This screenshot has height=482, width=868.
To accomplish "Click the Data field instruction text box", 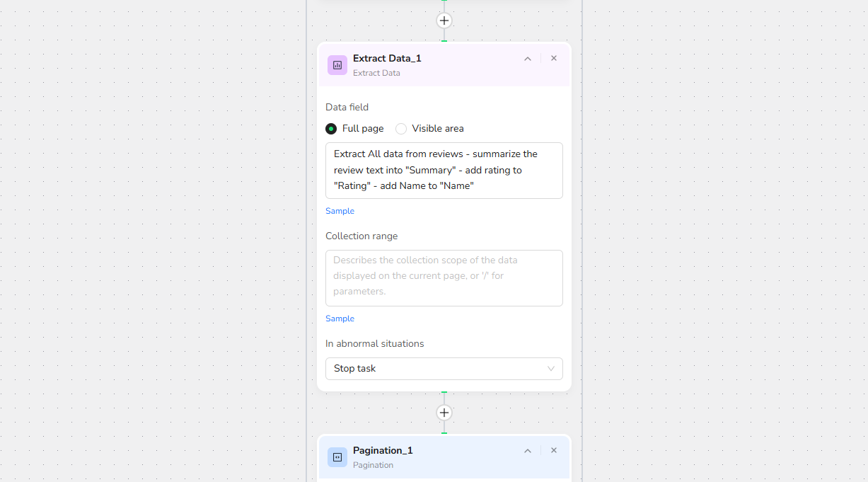I will [x=444, y=171].
